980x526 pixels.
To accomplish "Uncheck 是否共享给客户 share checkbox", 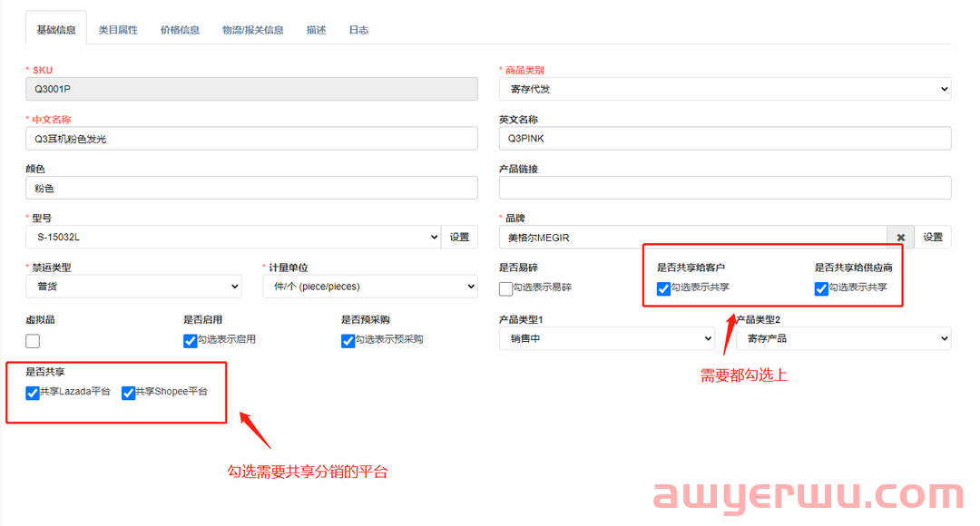I will point(664,288).
